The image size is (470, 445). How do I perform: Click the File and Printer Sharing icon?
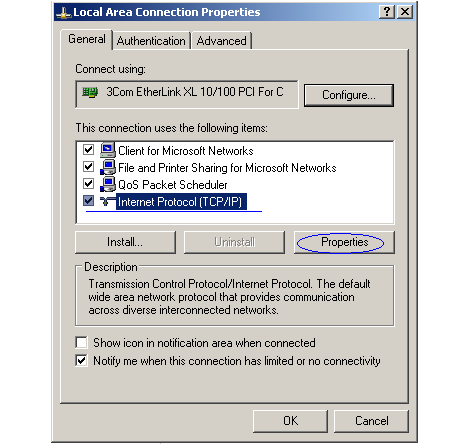click(108, 167)
